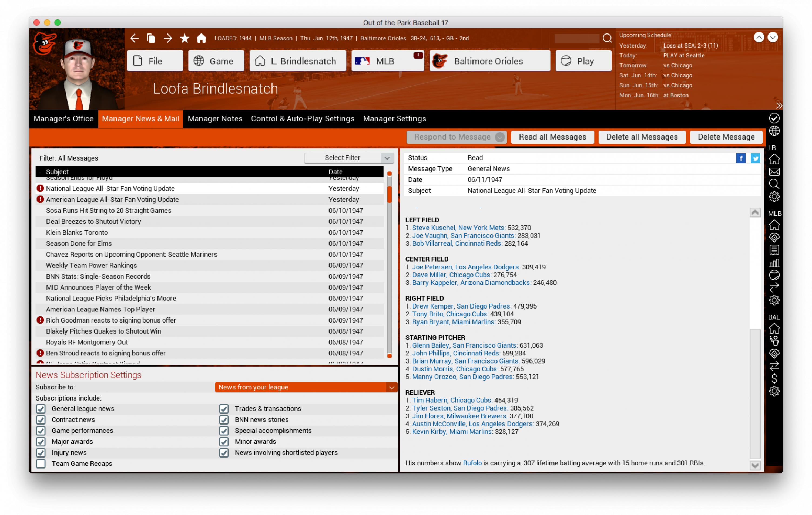Image resolution: width=812 pixels, height=515 pixels.
Task: Click the magnifier search icon near the top search box
Action: (607, 38)
